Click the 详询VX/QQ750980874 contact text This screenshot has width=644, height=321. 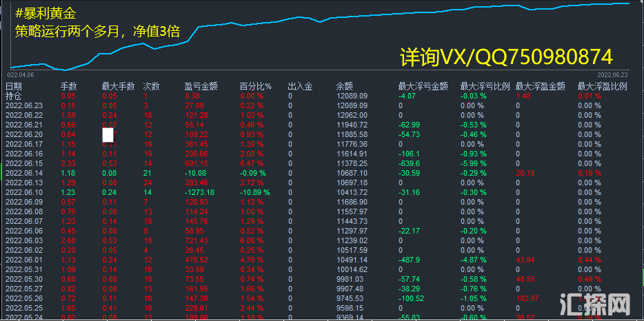tap(506, 56)
